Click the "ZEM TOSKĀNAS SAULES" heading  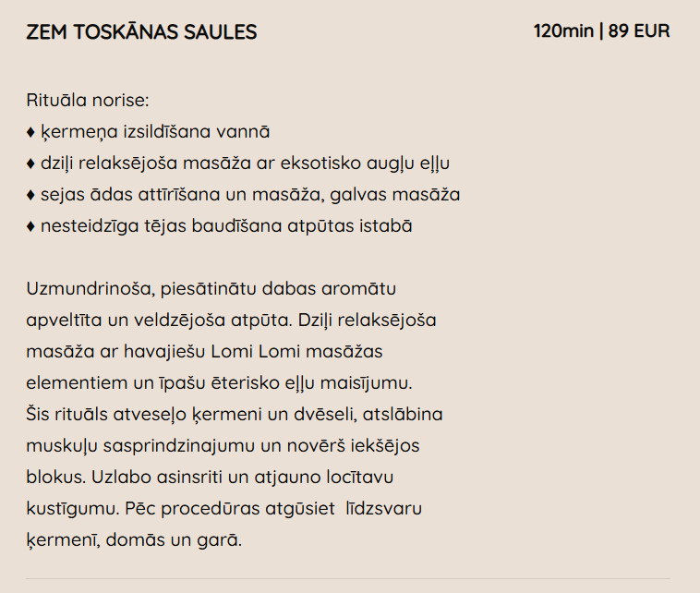tap(141, 32)
